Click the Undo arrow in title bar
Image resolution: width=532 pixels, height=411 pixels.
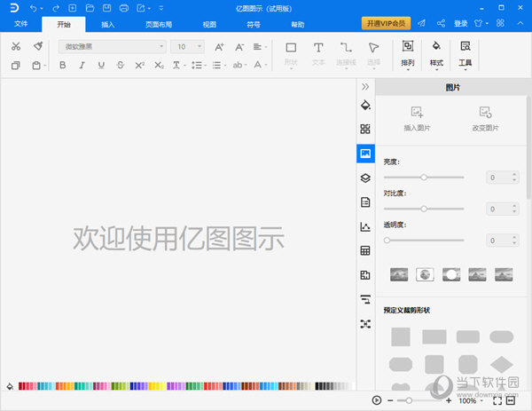coord(34,8)
